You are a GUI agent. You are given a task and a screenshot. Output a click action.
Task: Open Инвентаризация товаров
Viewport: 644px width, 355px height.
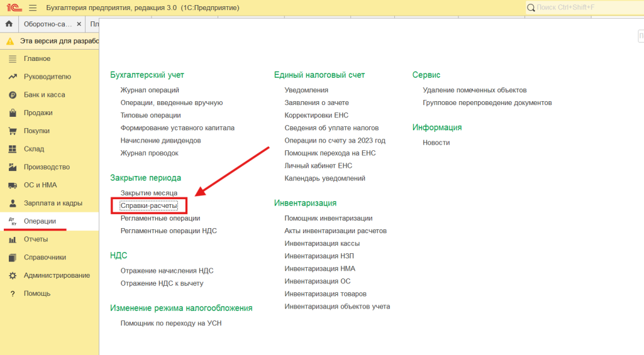pyautogui.click(x=325, y=294)
